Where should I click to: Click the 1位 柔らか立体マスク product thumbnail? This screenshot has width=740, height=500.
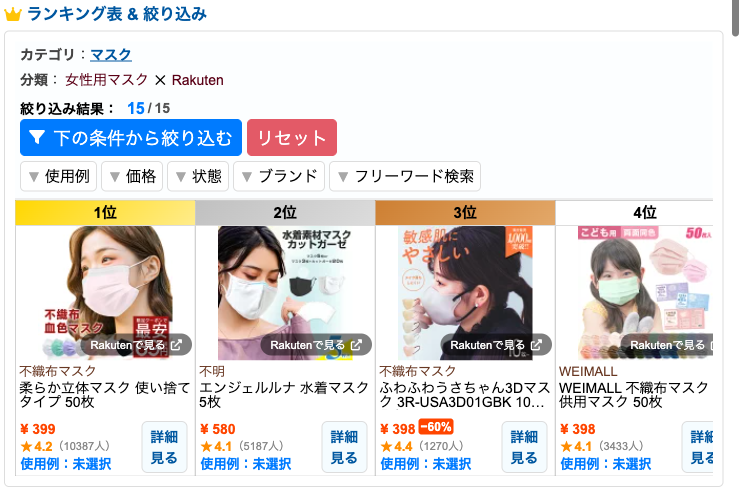click(x=105, y=293)
